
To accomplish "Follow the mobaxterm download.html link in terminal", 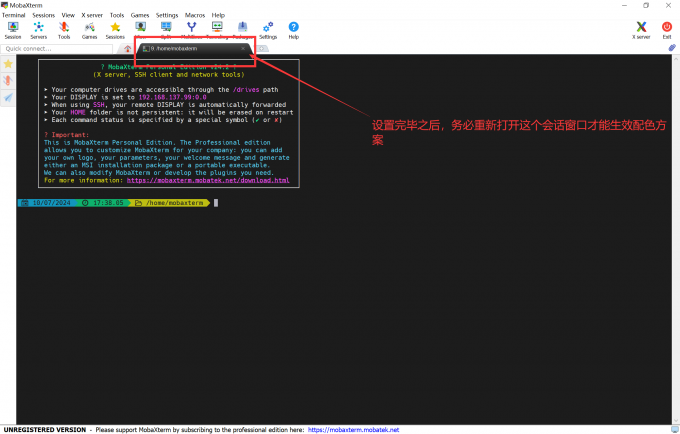I will (208, 180).
